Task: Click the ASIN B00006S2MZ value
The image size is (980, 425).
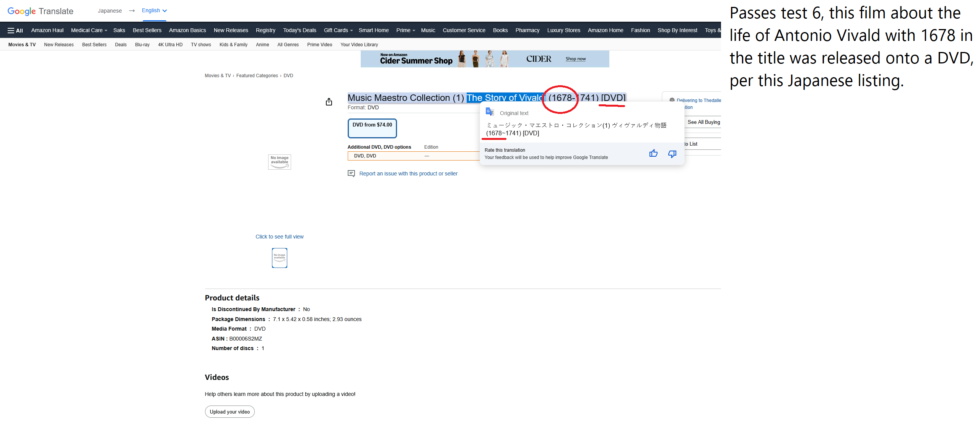Action: pos(246,339)
